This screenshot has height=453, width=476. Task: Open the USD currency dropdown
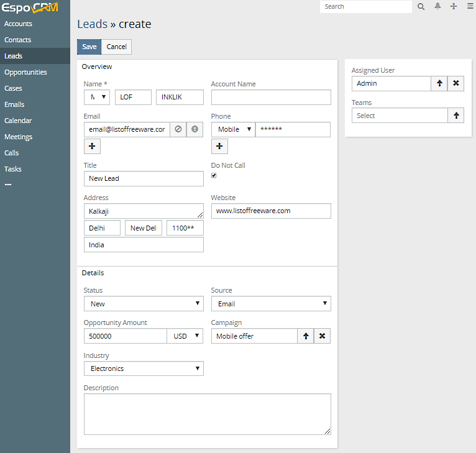tap(185, 336)
